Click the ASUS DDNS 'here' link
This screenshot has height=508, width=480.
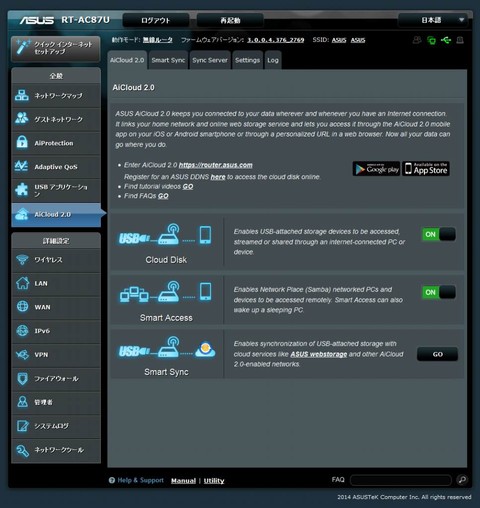click(x=218, y=177)
